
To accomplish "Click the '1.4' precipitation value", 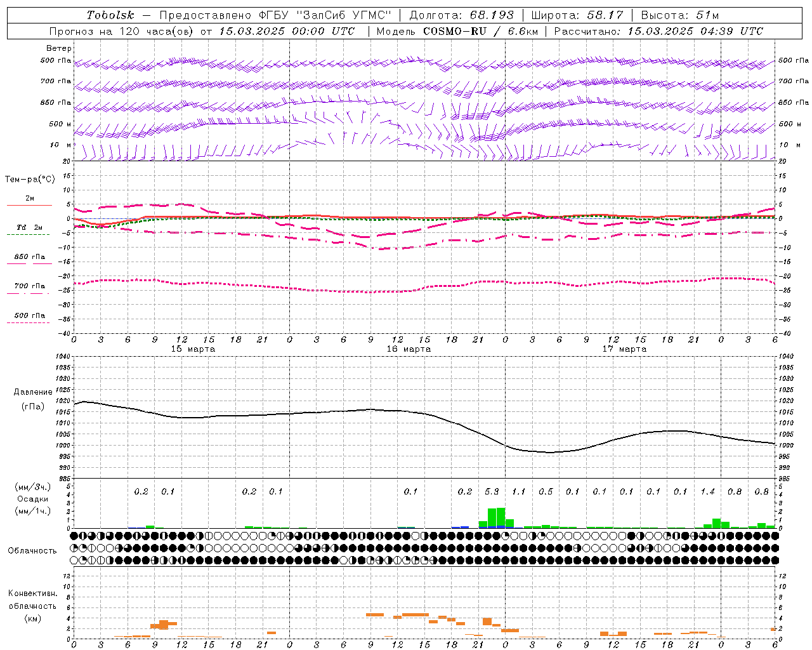I will pyautogui.click(x=707, y=491).
